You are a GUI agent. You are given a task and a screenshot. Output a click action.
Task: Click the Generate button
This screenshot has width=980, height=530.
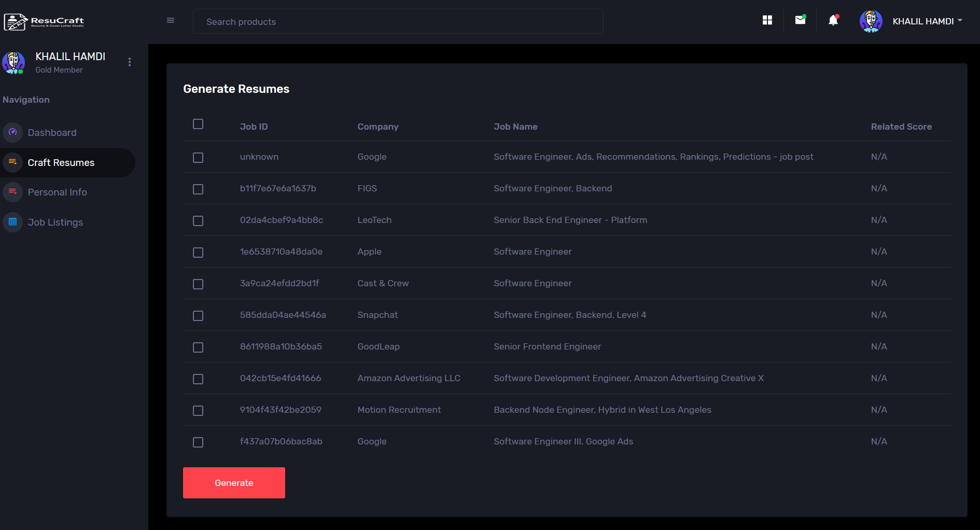point(234,483)
